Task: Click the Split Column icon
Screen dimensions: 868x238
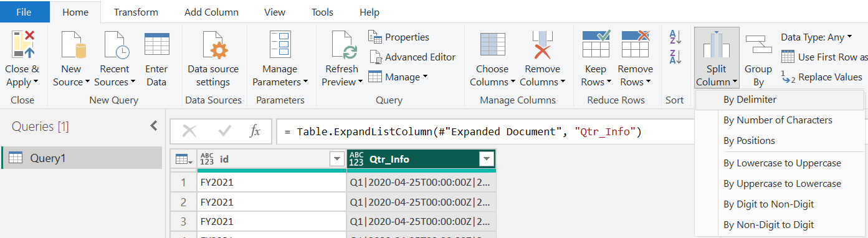Action: (717, 45)
